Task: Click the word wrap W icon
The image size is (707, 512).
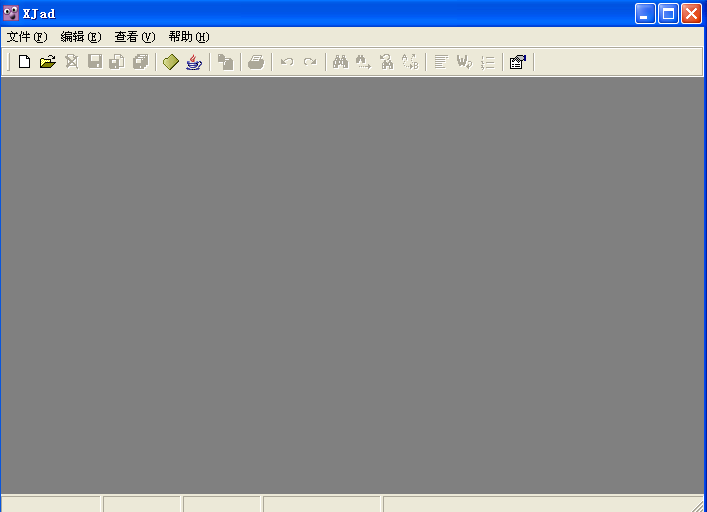Action: point(464,62)
